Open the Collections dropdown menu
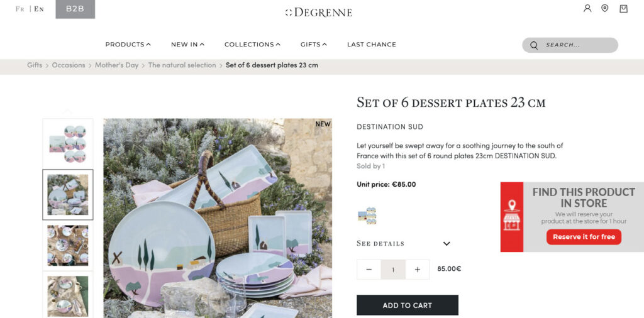The height and width of the screenshot is (318, 644). [252, 45]
